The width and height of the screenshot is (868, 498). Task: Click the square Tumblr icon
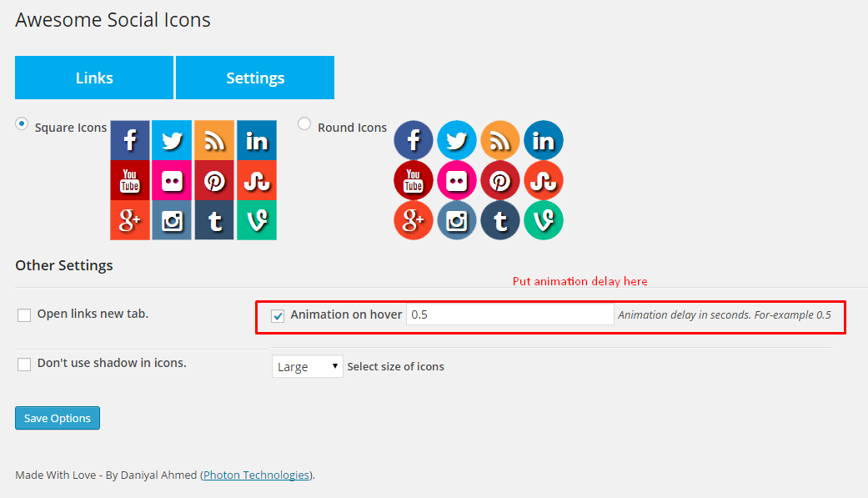click(x=214, y=220)
